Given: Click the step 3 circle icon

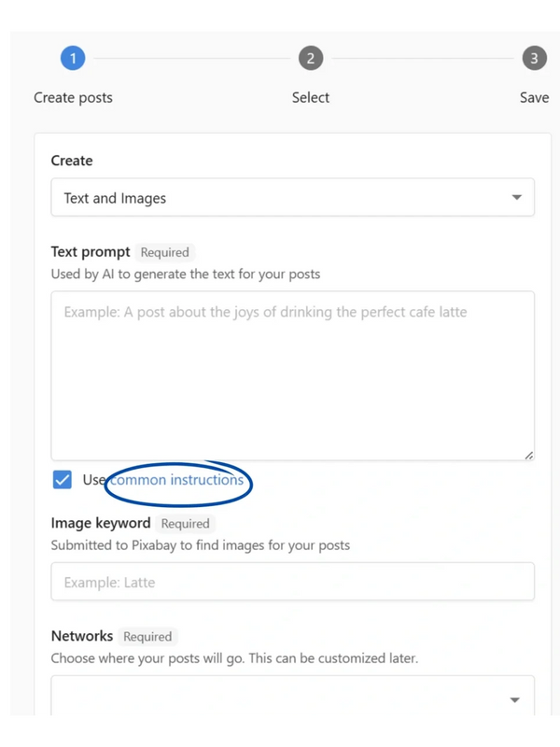Looking at the screenshot, I should click(534, 58).
